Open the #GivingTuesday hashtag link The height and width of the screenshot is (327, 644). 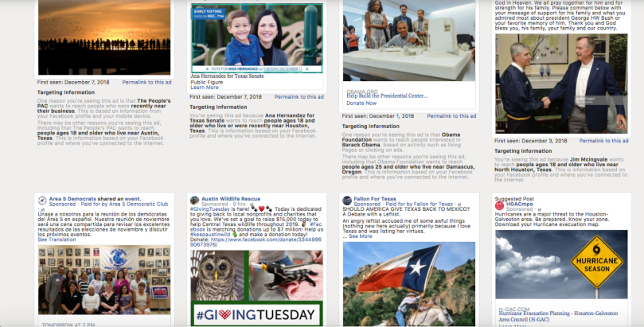point(205,208)
